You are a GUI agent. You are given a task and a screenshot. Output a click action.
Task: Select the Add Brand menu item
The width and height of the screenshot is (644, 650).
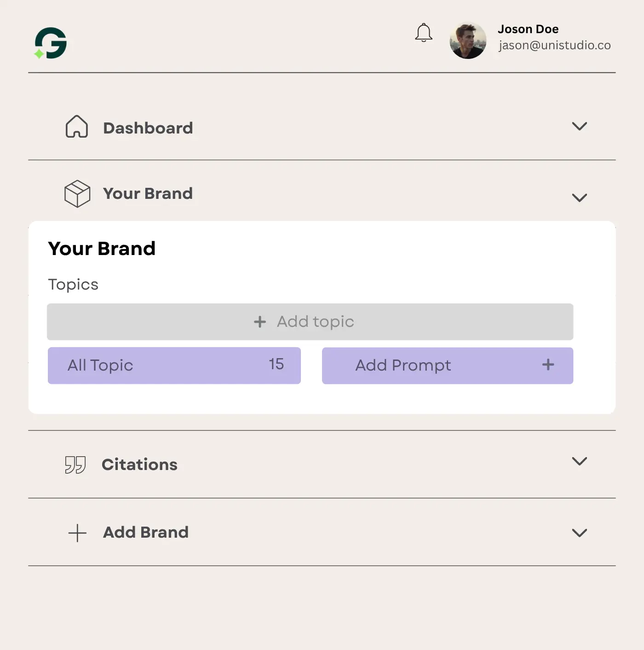(x=146, y=532)
